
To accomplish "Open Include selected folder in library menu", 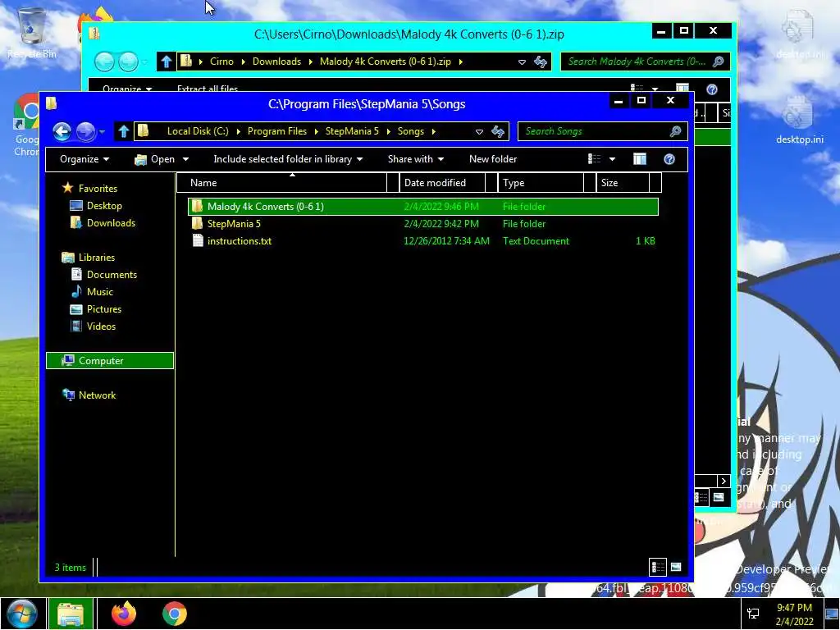I will coord(288,159).
